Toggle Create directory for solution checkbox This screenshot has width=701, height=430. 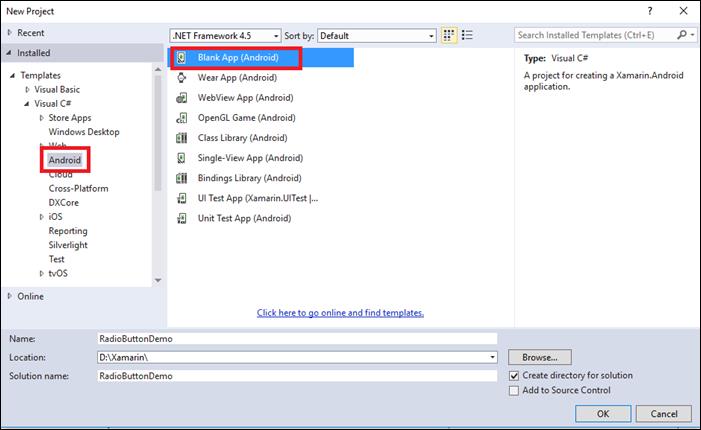[x=514, y=376]
